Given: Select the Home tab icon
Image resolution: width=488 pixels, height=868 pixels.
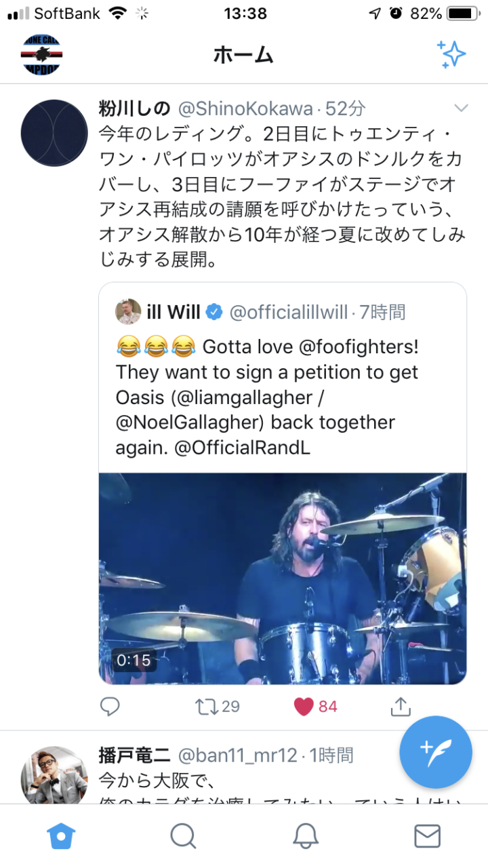Looking at the screenshot, I should [x=61, y=836].
